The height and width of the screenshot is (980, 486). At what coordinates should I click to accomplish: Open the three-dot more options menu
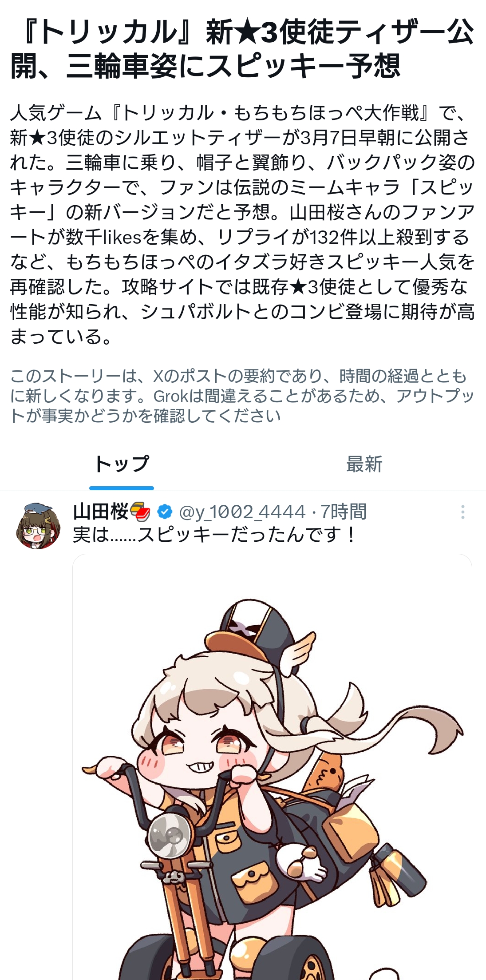pos(463,512)
